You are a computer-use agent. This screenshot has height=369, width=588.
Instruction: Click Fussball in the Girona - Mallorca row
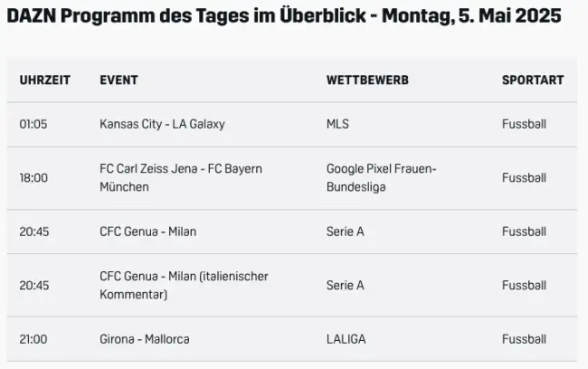tap(524, 339)
